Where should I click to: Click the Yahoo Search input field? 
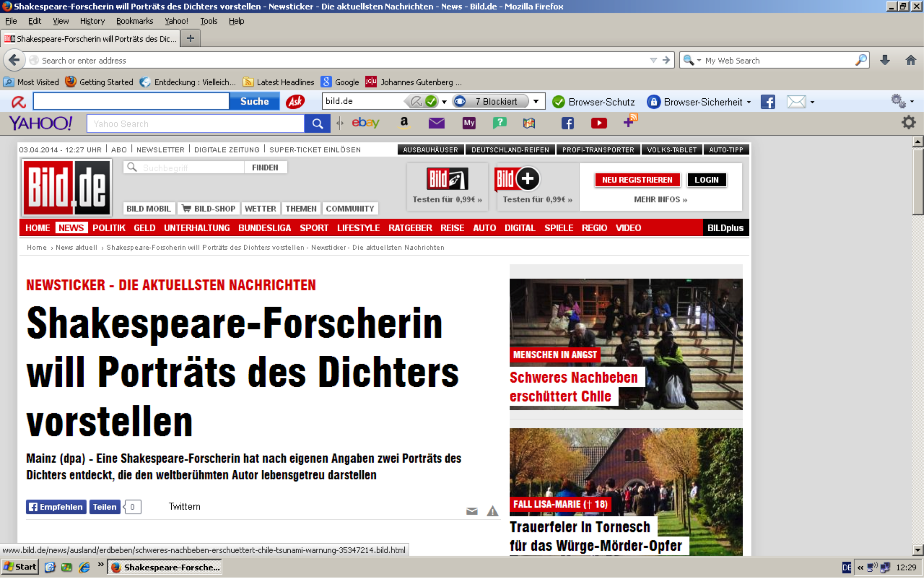click(x=196, y=124)
